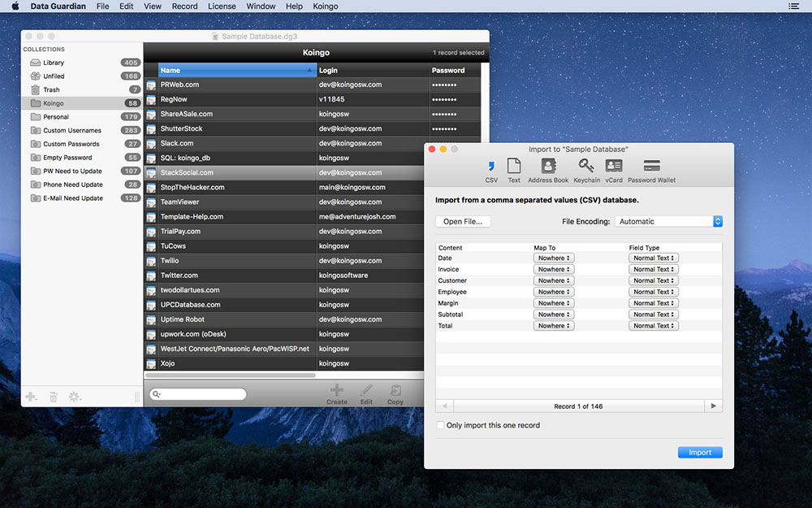The height and width of the screenshot is (508, 812).
Task: Open Map To dropdown for Employee
Action: tap(554, 292)
